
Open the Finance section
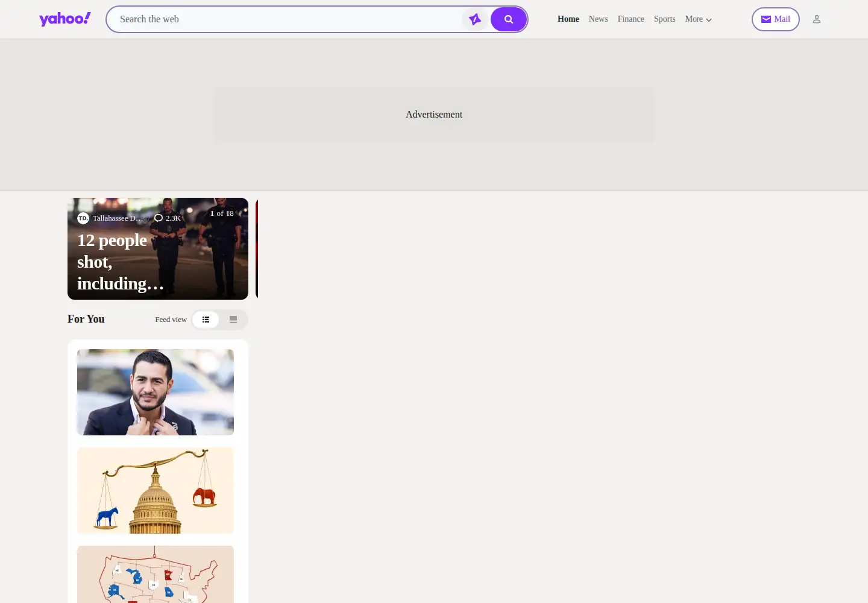(x=631, y=19)
